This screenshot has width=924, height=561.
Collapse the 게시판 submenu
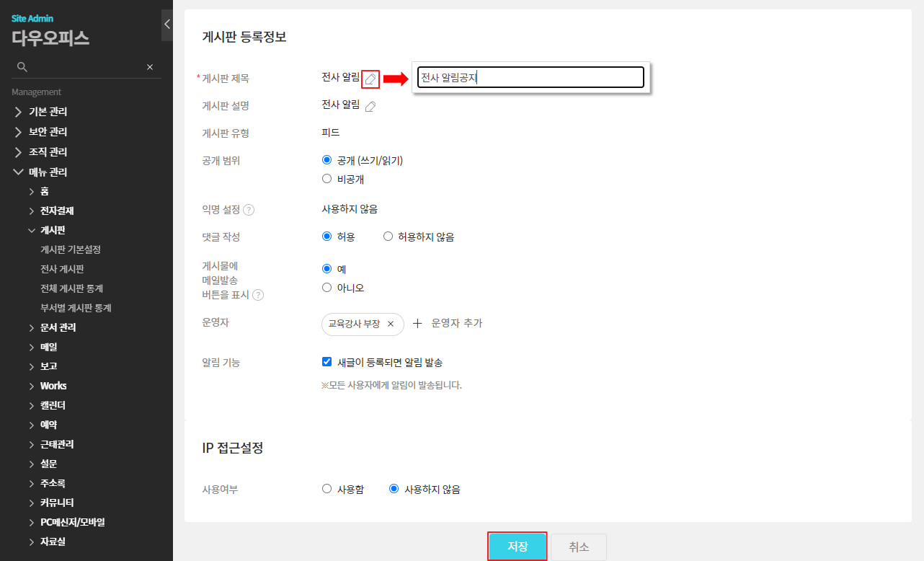[32, 230]
